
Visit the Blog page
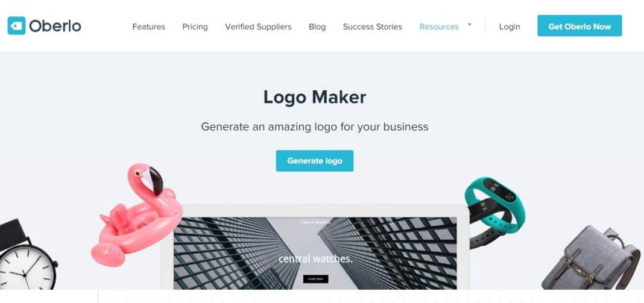click(x=317, y=27)
